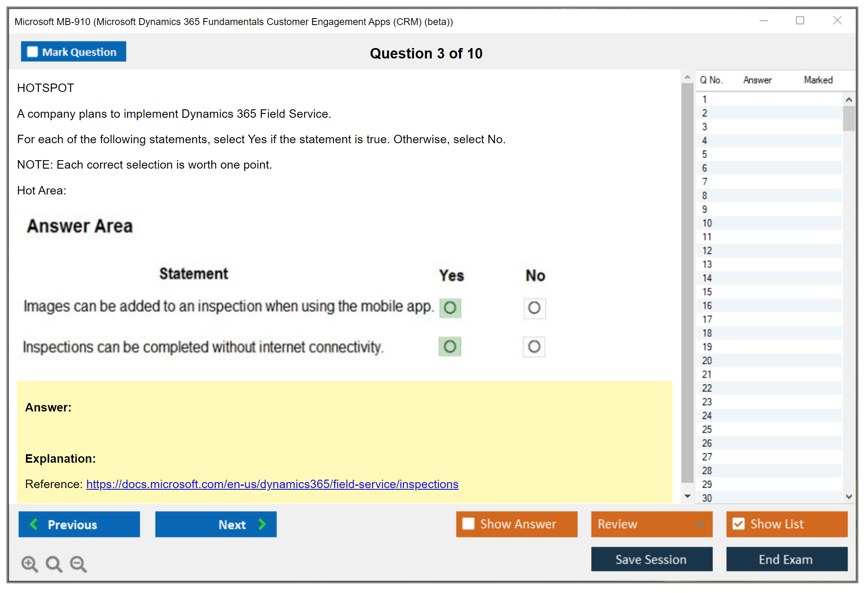868x593 pixels.
Task: Jump to question 25 in list
Action: 707,429
